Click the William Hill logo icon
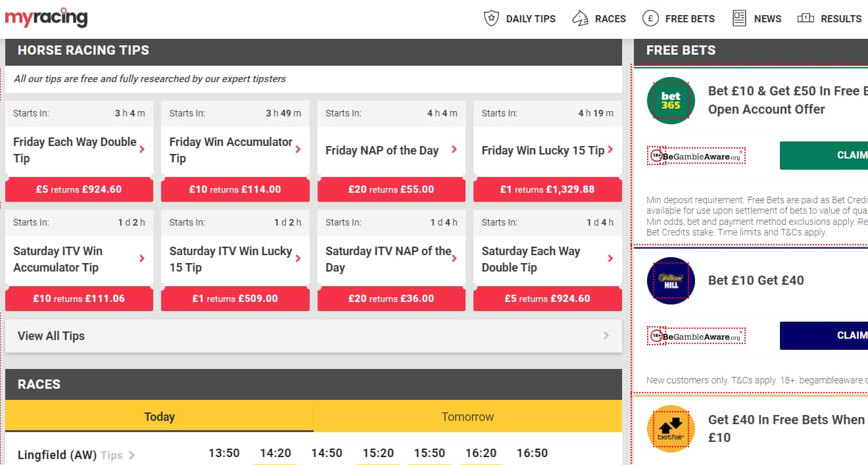Viewport: 868px width, 465px height. pyautogui.click(x=671, y=281)
